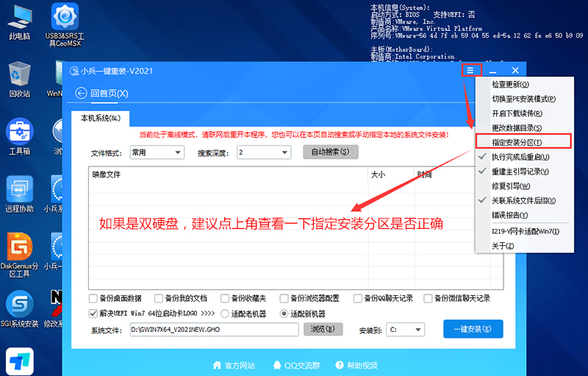
Task: Click the system file path input field
Action: [x=214, y=330]
